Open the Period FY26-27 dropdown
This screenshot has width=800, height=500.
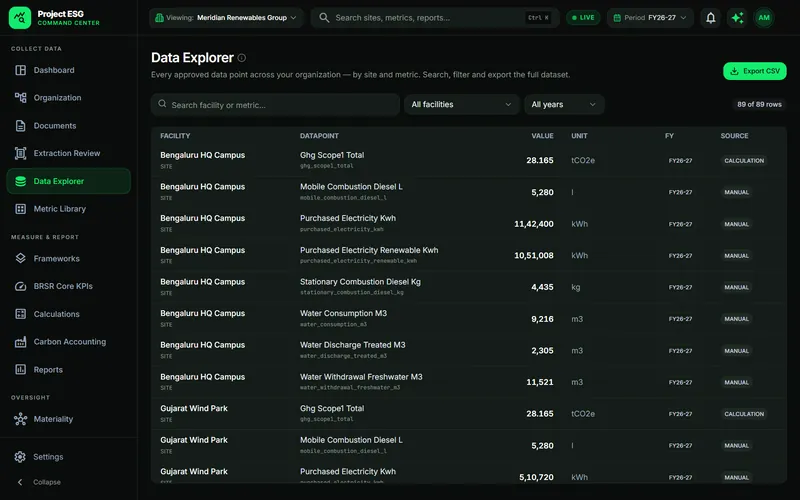point(650,18)
